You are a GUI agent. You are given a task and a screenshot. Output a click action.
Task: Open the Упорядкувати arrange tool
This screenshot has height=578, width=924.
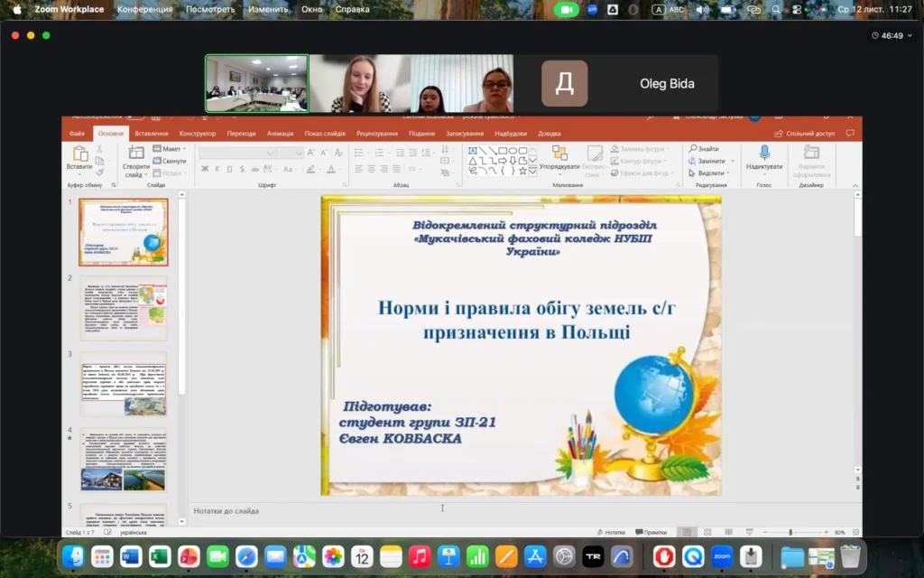pyautogui.click(x=560, y=154)
